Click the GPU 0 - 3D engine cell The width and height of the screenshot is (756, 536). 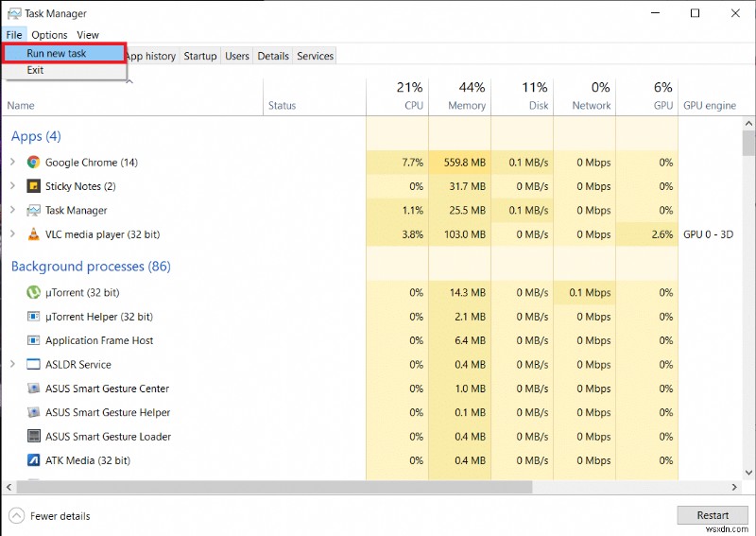[708, 234]
